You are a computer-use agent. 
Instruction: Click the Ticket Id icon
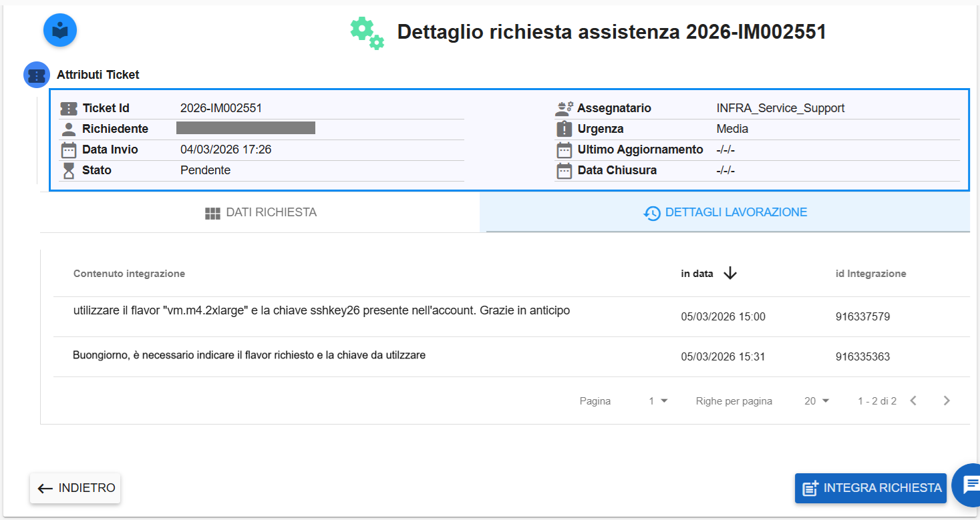click(x=69, y=108)
